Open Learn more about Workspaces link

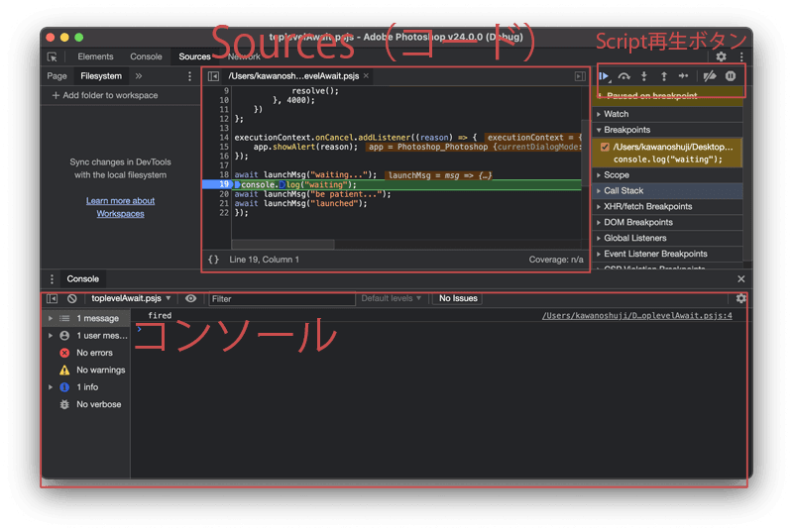coord(120,207)
